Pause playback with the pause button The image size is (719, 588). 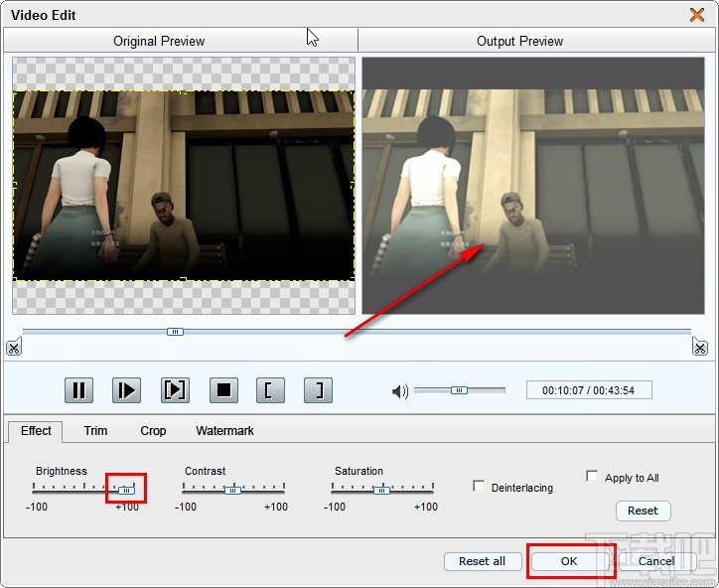[78, 390]
